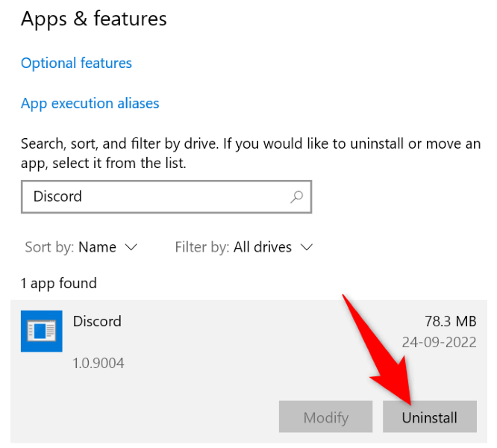Click the 78.3 MB size label
The width and height of the screenshot is (497, 448).
pos(449,322)
